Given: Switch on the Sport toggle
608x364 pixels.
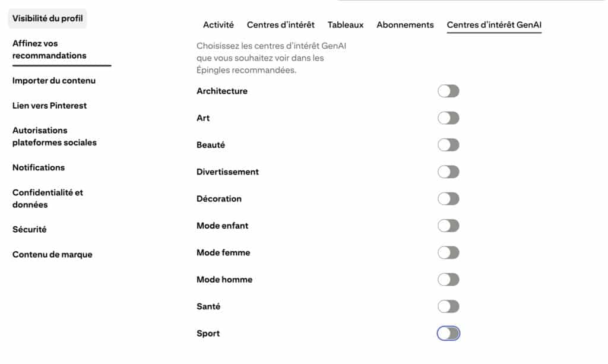Looking at the screenshot, I should (448, 334).
